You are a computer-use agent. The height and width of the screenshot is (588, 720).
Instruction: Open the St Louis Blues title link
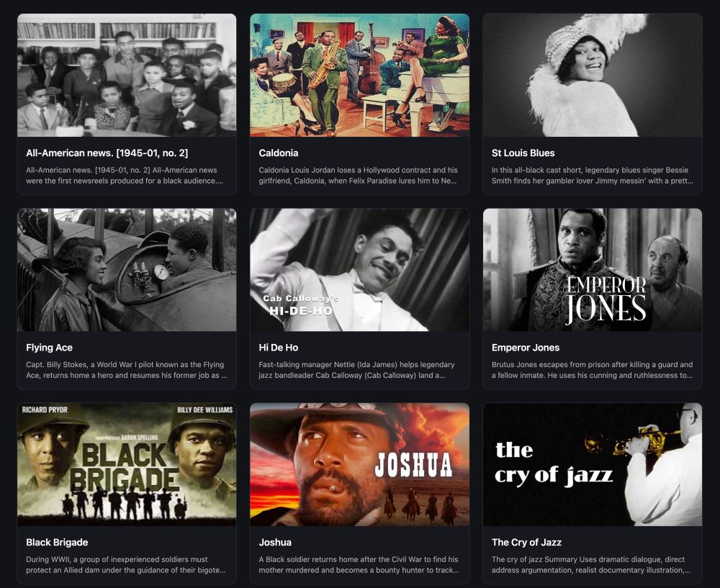tap(523, 153)
